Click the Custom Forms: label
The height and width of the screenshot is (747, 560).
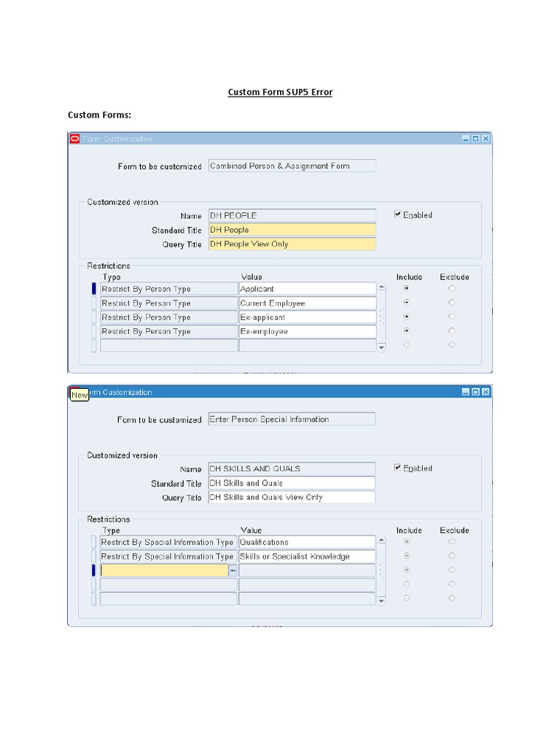[99, 115]
